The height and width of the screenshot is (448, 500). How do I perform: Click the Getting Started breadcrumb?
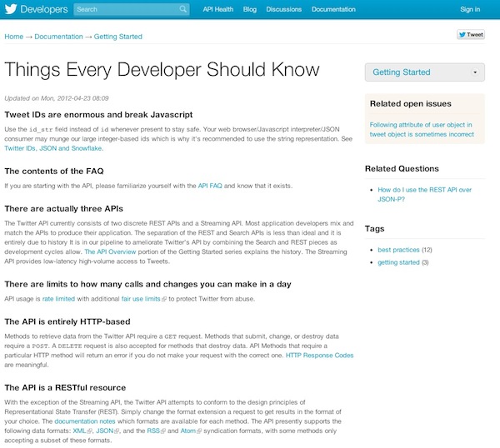118,37
